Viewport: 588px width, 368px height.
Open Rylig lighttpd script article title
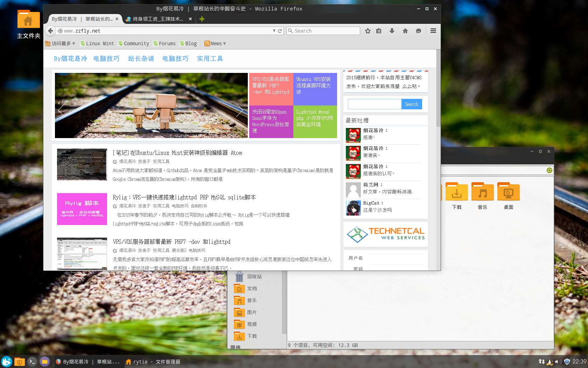pyautogui.click(x=184, y=197)
